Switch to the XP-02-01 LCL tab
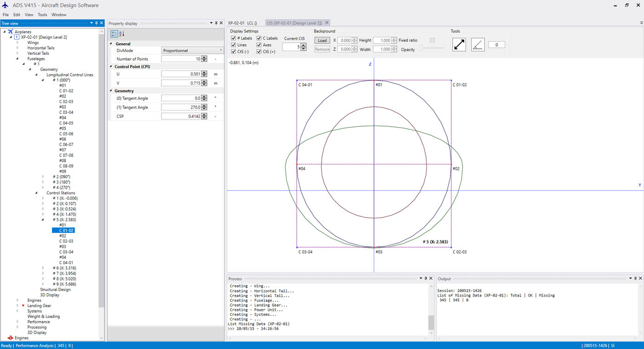 click(x=243, y=23)
